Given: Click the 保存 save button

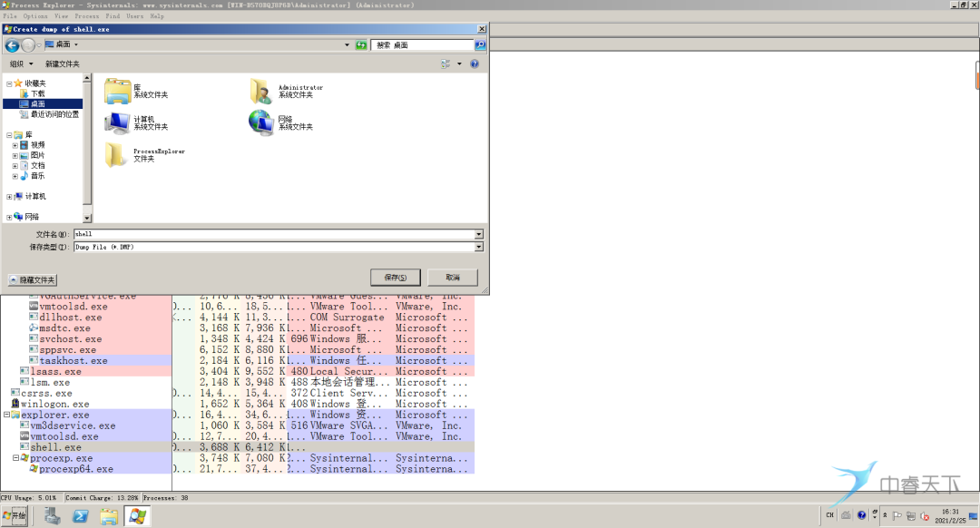Looking at the screenshot, I should coord(395,278).
